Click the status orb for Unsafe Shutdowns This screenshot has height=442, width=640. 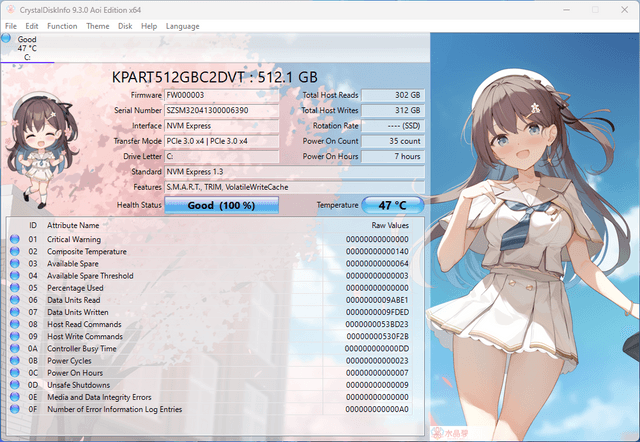click(15, 385)
